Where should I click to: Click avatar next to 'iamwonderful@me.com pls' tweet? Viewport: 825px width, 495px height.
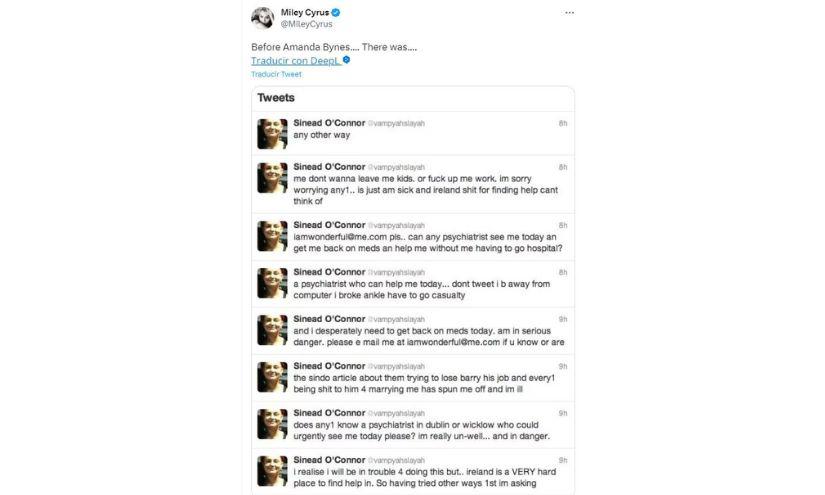point(272,236)
